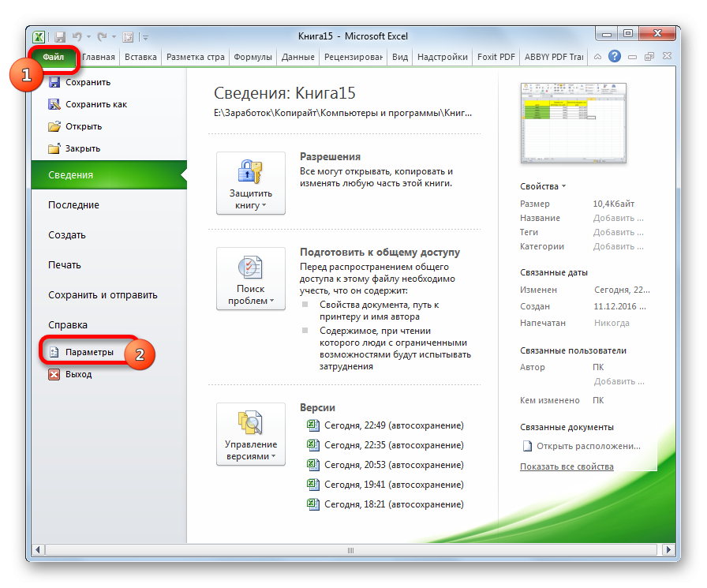The width and height of the screenshot is (707, 588).
Task: Open autosaved version from 20:53
Action: [x=385, y=465]
